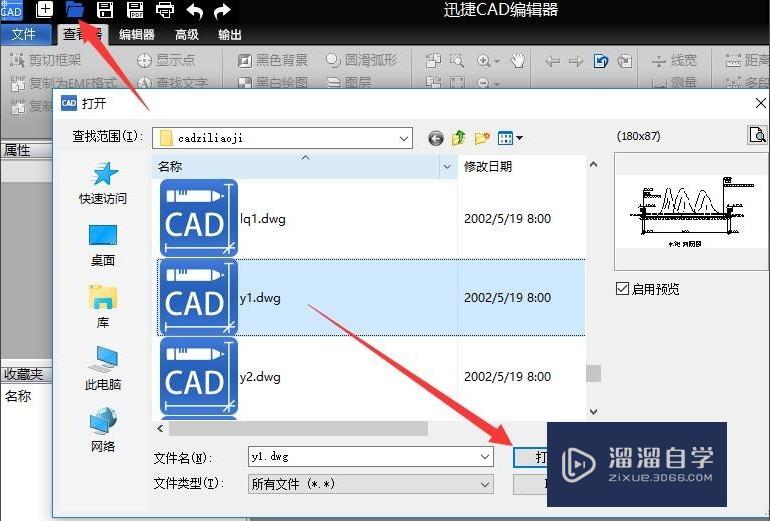770x521 pixels.
Task: Click the 属性 panel header
Action: pyautogui.click(x=27, y=150)
